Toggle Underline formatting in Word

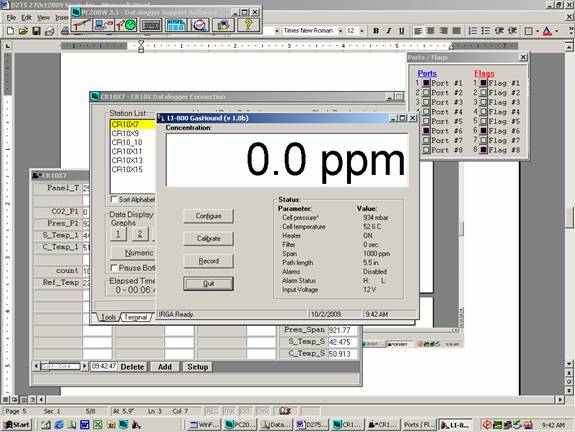[402, 31]
